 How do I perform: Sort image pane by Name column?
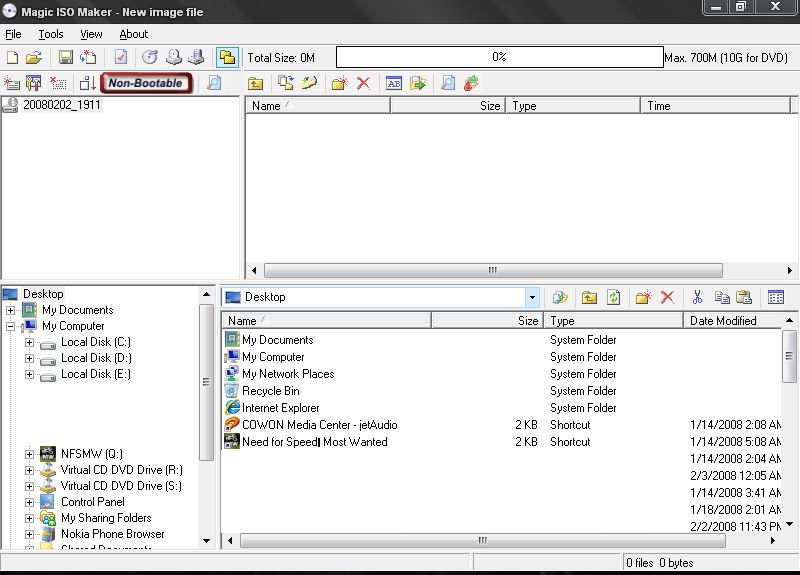coord(318,106)
